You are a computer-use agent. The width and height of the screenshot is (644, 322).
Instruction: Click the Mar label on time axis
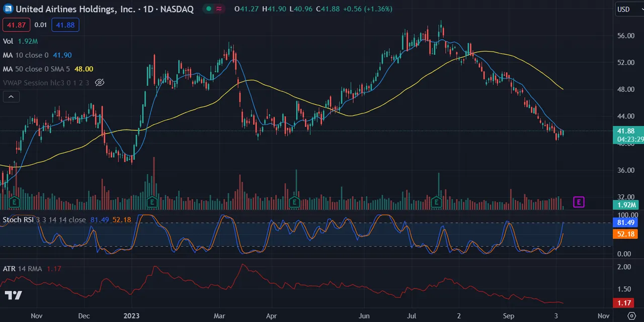[x=219, y=316]
